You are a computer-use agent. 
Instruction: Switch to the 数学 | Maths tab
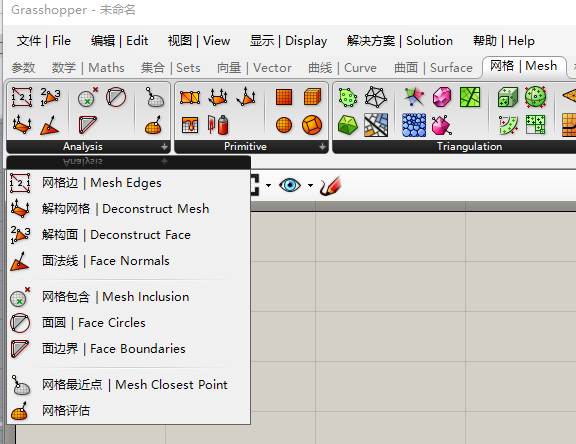point(88,68)
